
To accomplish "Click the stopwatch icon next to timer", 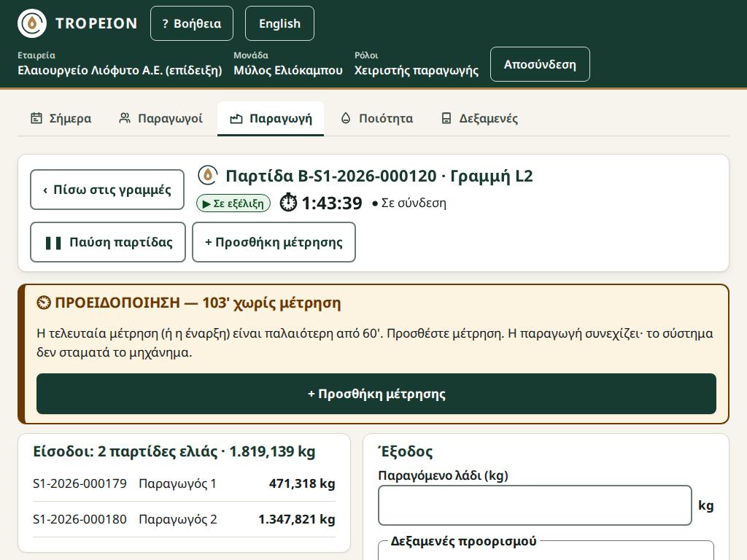I will pos(288,203).
